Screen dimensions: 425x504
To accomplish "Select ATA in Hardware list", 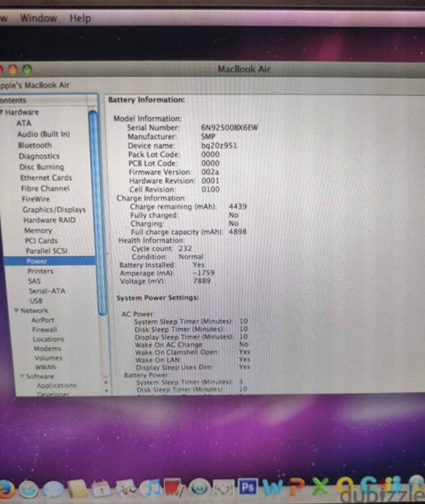I will 24,123.
